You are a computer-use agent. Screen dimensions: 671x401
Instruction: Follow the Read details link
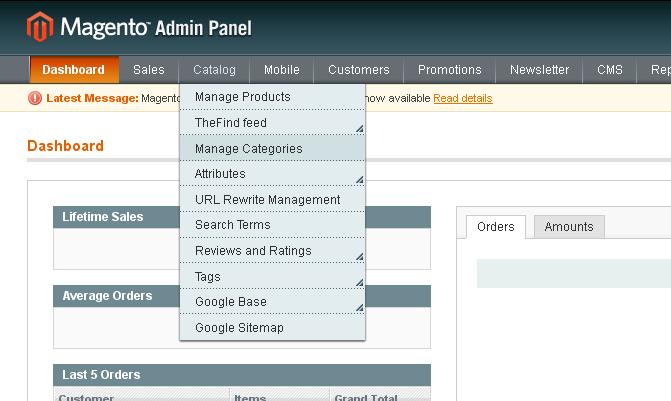[463, 98]
